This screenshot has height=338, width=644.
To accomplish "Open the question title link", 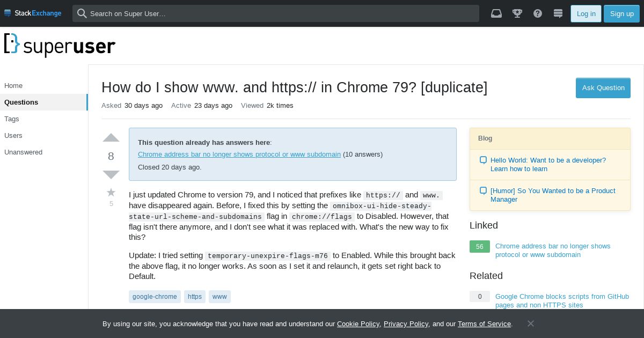I will 294,87.
